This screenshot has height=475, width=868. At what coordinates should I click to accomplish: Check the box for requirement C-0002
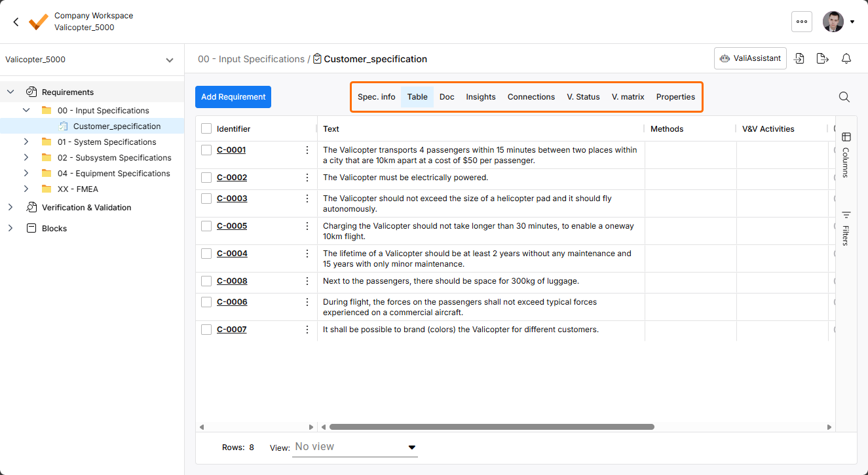[x=206, y=178]
